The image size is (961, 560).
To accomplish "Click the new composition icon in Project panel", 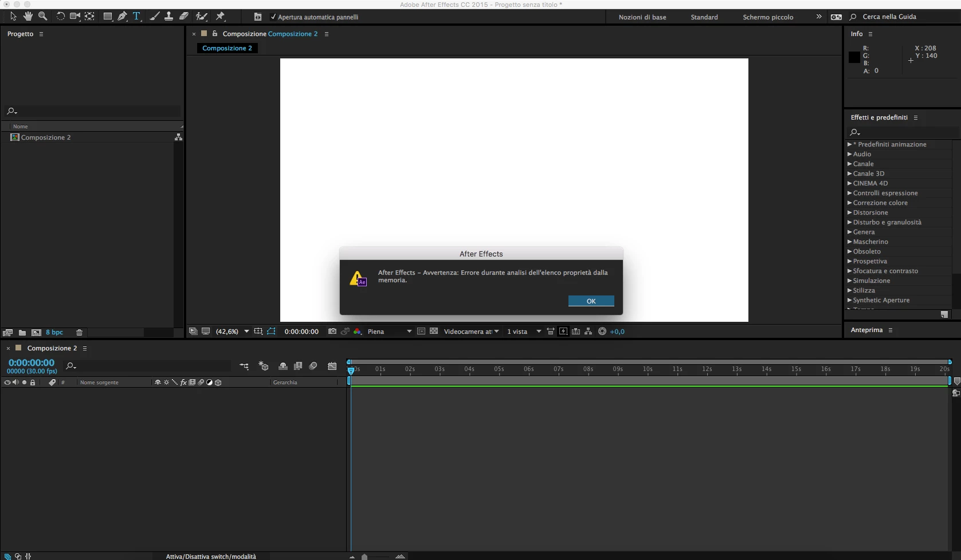I will [36, 332].
